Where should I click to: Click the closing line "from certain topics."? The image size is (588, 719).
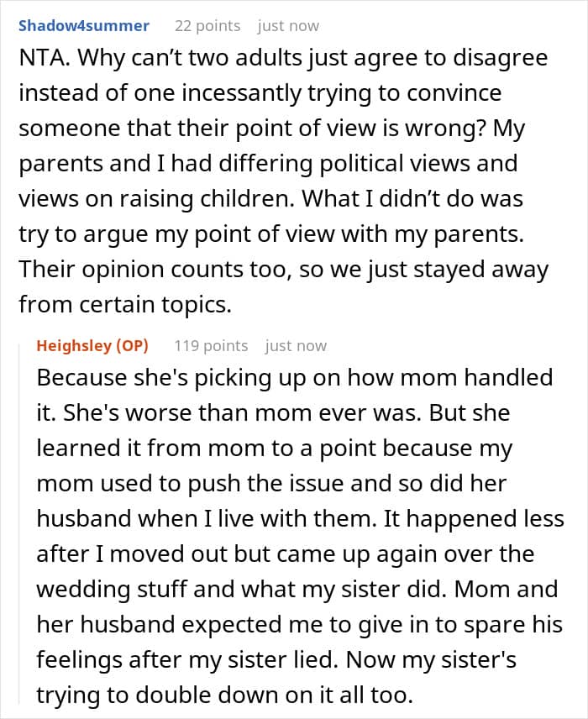pos(124,306)
